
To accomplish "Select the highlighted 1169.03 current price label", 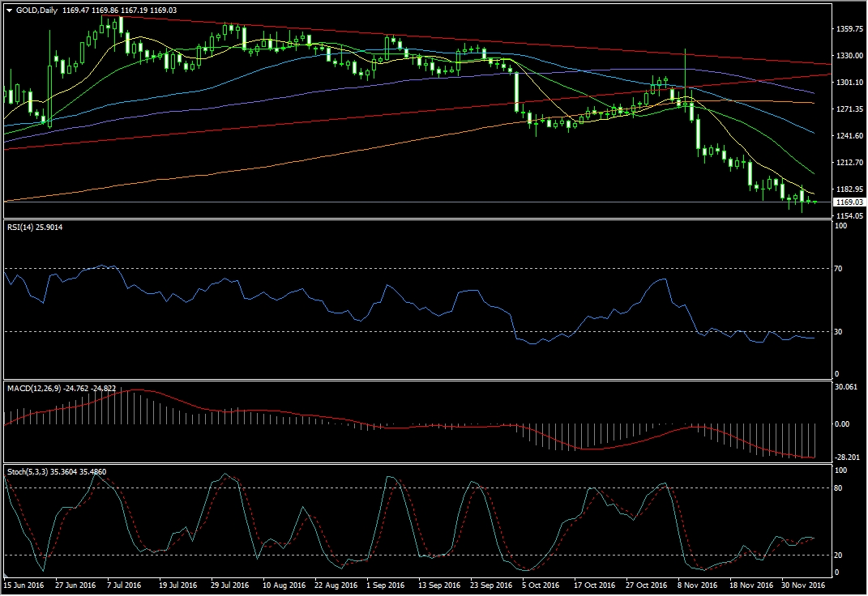I will point(847,202).
